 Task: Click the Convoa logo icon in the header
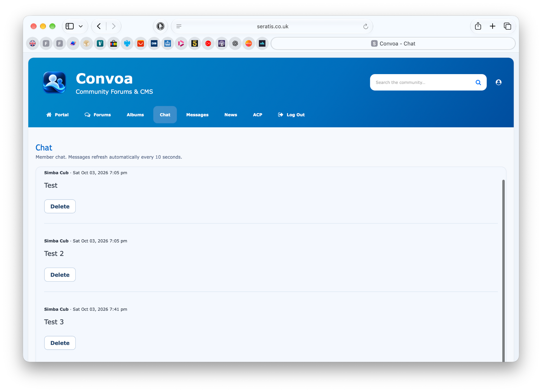click(x=55, y=82)
